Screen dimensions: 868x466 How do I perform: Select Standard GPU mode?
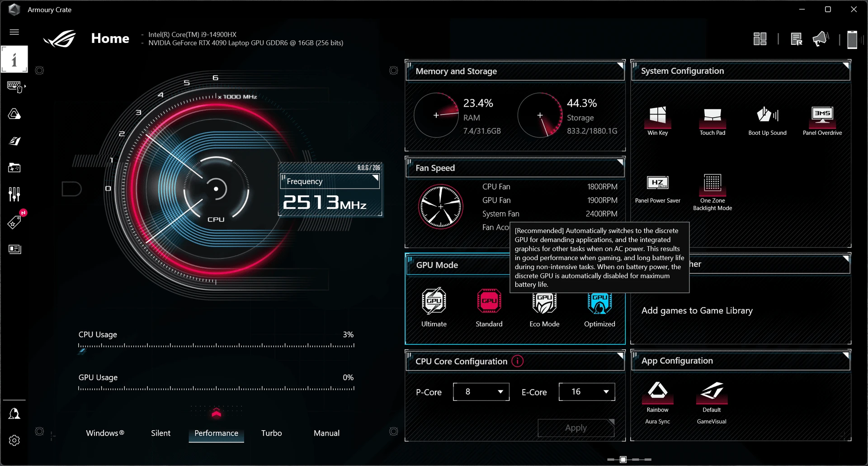click(x=489, y=308)
